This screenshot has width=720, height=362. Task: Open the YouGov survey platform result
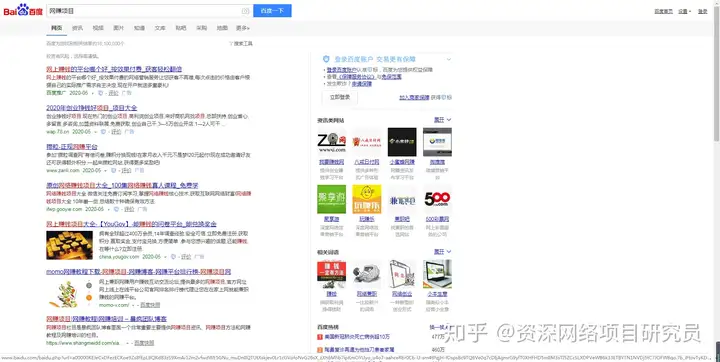coord(131,224)
